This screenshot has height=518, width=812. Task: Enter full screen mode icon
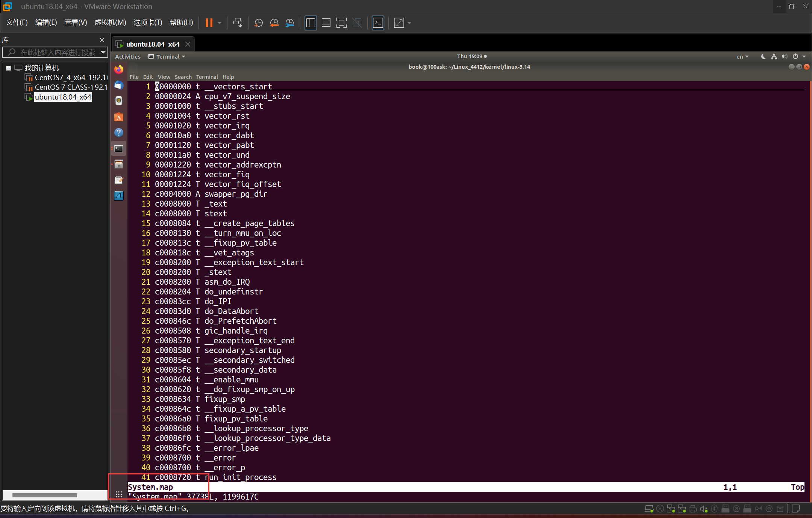(x=341, y=23)
